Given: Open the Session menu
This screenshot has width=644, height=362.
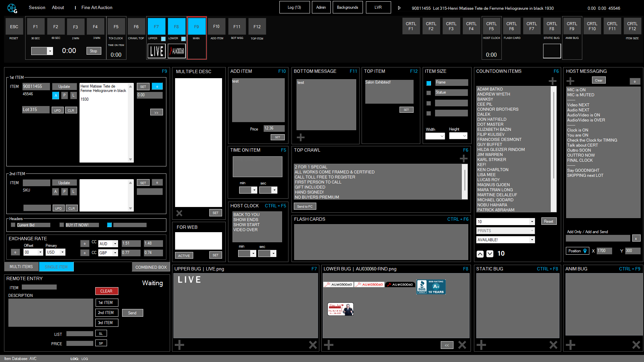Looking at the screenshot, I should (37, 7).
